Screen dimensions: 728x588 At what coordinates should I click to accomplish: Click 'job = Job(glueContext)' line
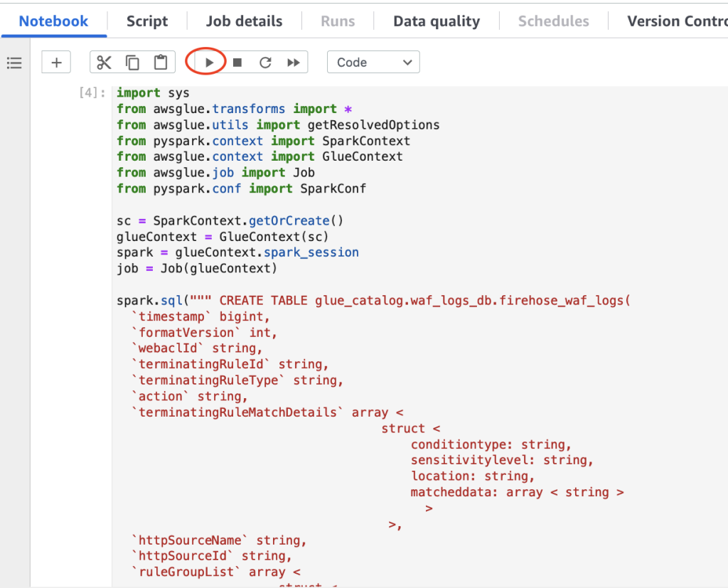click(x=197, y=269)
